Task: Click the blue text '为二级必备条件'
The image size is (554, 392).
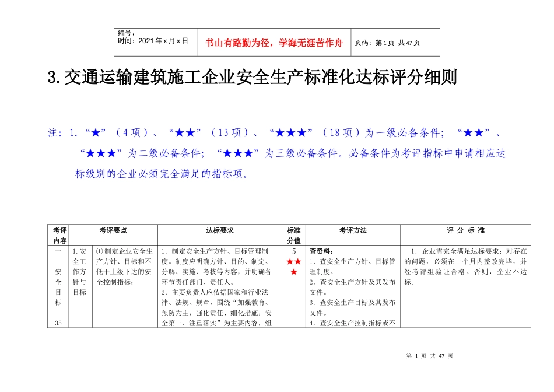Action: pyautogui.click(x=166, y=153)
